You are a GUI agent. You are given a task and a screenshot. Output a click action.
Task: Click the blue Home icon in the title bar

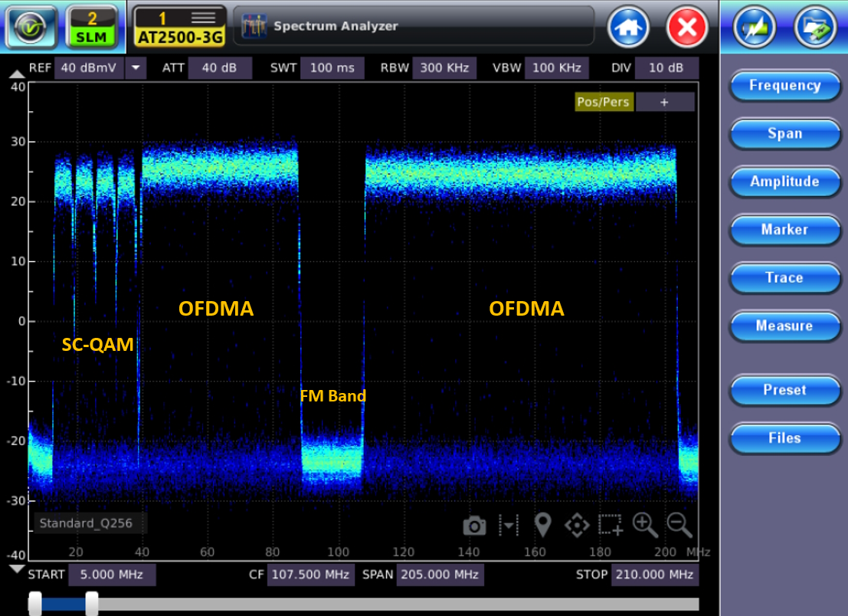(x=628, y=26)
